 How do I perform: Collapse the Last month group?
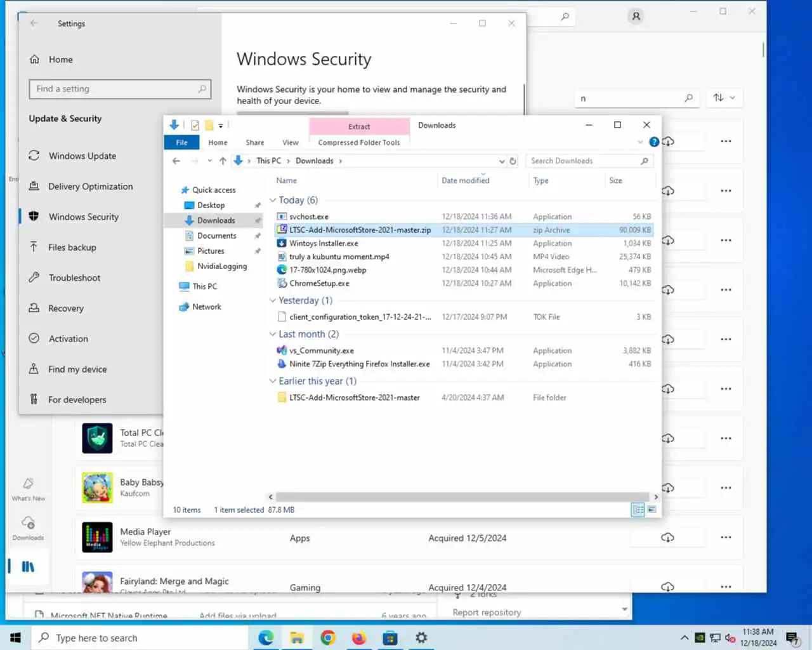(273, 334)
